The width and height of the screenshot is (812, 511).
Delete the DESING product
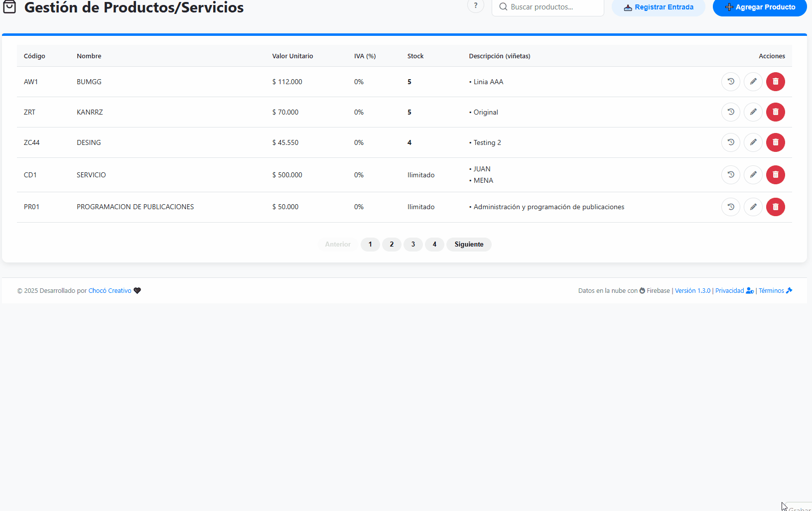pos(775,142)
